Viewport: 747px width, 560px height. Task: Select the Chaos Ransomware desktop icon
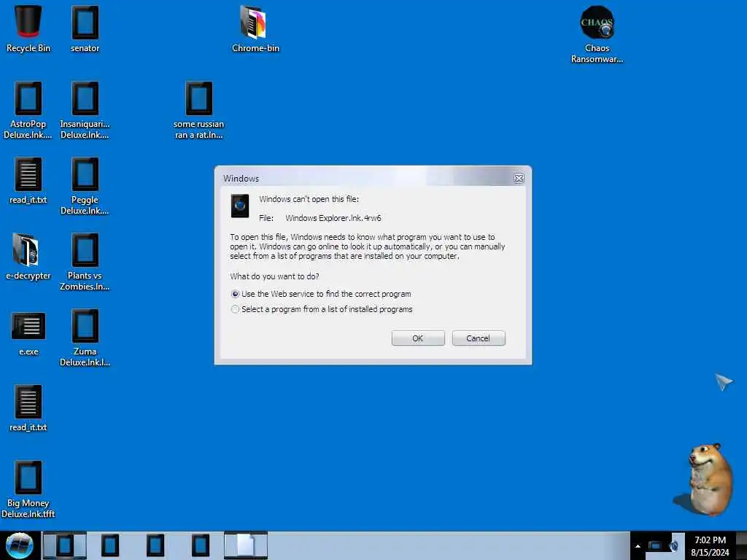597,34
